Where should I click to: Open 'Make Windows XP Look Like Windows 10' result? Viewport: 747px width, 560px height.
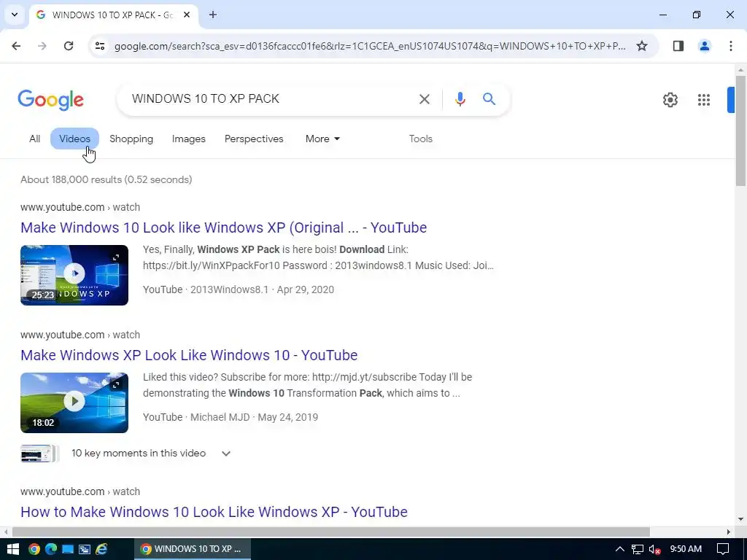click(x=189, y=355)
